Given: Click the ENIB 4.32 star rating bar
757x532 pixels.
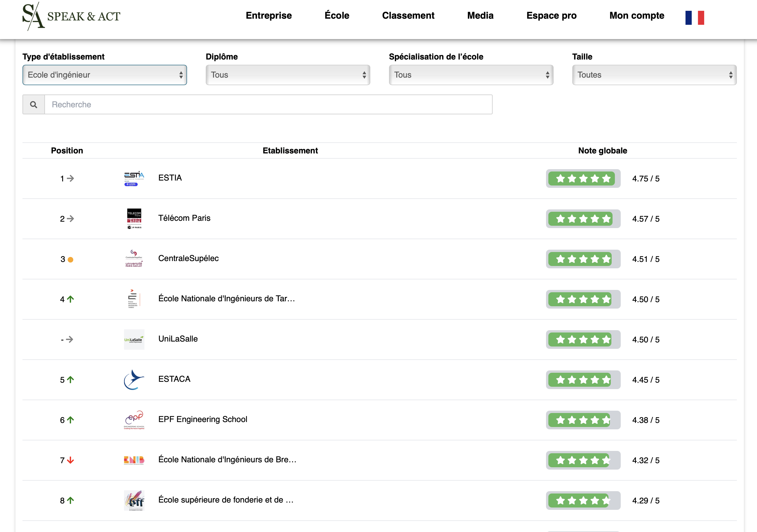Looking at the screenshot, I should click(x=583, y=460).
